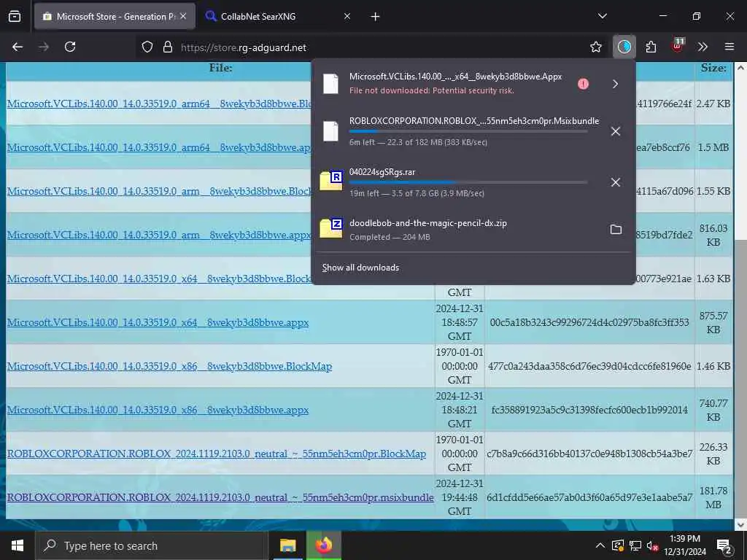The image size is (747, 560).
Task: Show more tools overflow chevron
Action: click(x=703, y=47)
